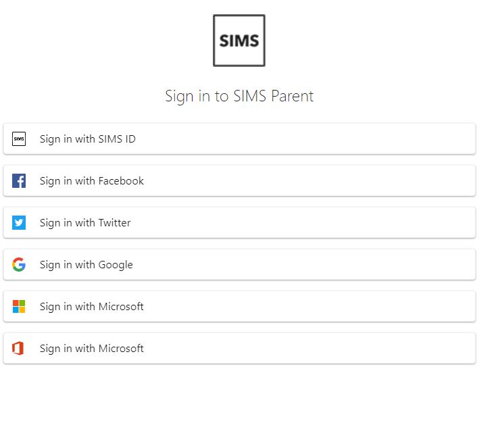Screen dimensions: 481x448
Task: Click the Google G icon
Action: pos(19,265)
